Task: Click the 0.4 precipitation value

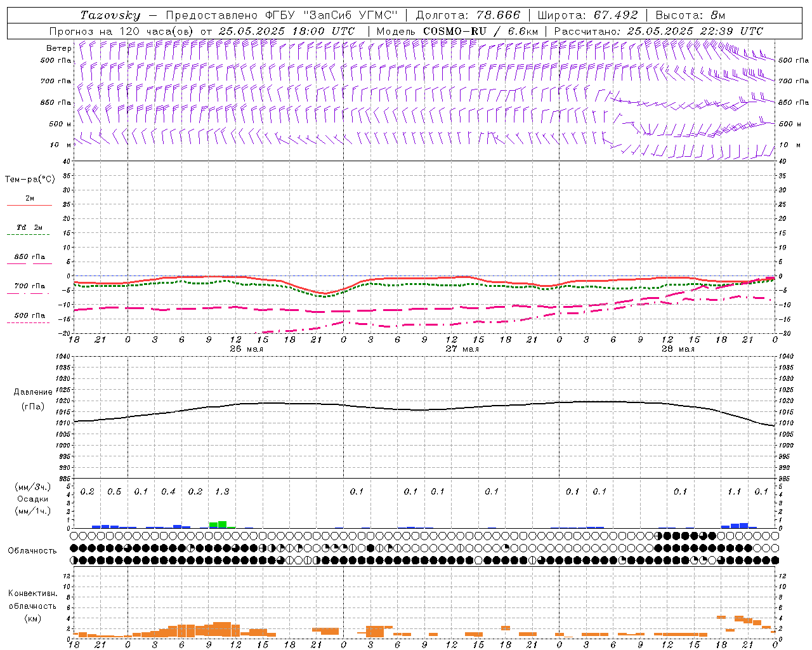Action: pos(168,491)
